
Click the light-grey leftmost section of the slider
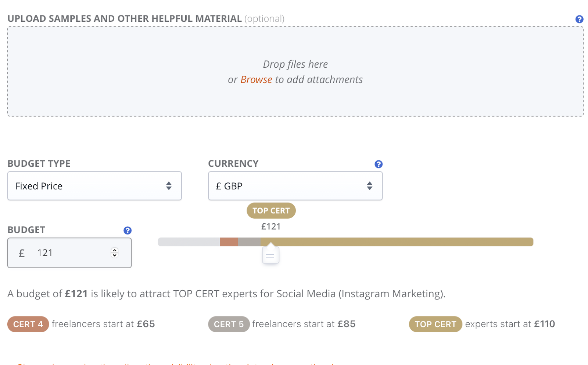189,242
